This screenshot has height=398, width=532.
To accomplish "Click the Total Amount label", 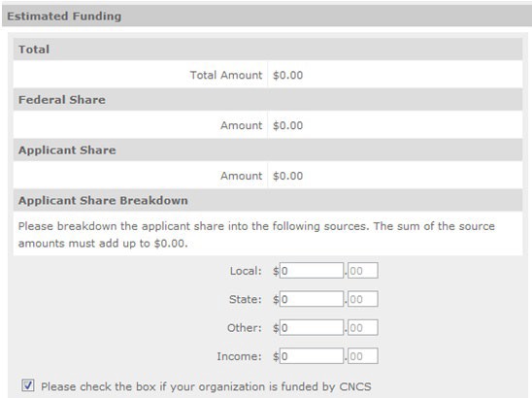I will 226,75.
